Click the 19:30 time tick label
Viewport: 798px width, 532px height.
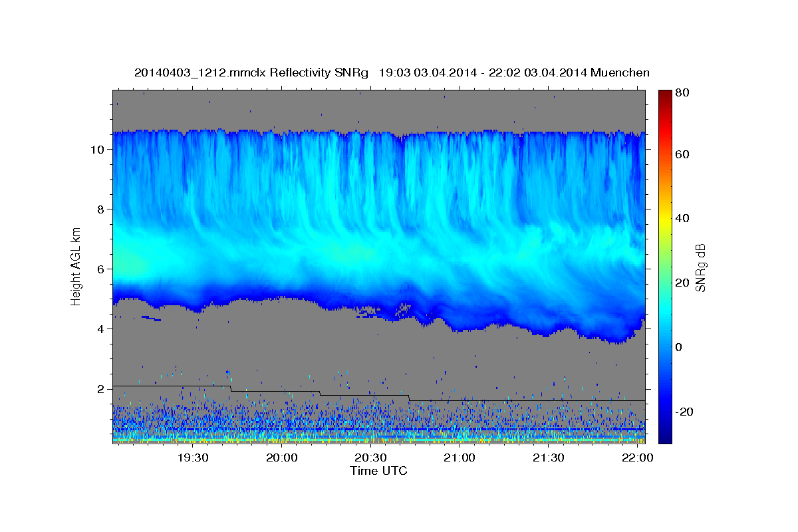pyautogui.click(x=193, y=458)
